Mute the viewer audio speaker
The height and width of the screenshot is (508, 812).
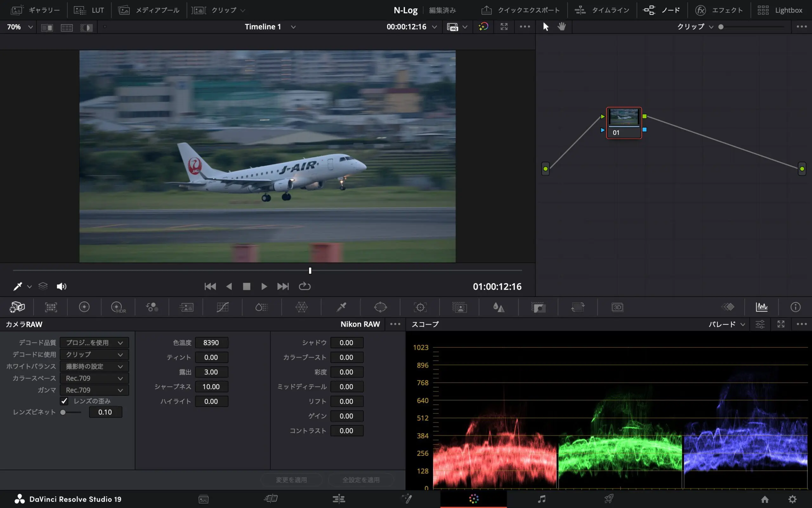click(x=62, y=286)
